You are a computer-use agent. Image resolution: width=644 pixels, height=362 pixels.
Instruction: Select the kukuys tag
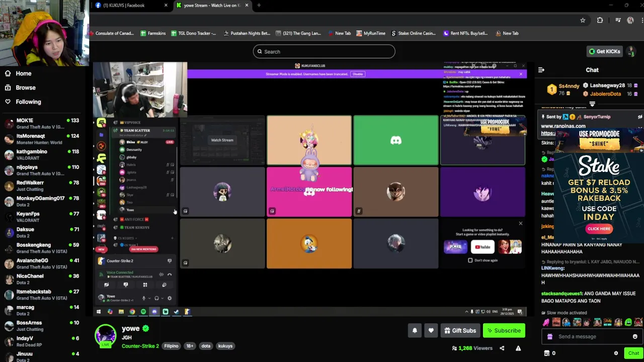click(x=225, y=346)
